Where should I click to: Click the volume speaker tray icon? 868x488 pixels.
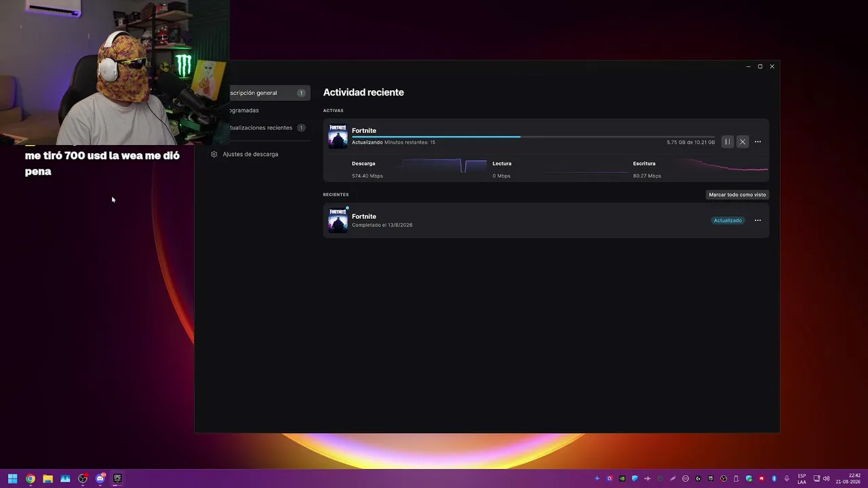click(826, 479)
